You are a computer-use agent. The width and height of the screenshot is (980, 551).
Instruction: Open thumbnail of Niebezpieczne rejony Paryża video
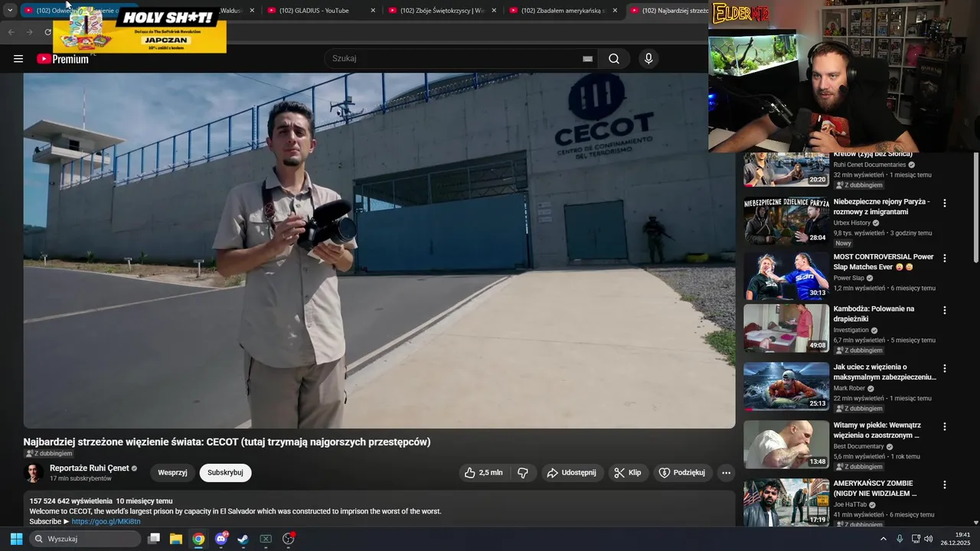(786, 220)
